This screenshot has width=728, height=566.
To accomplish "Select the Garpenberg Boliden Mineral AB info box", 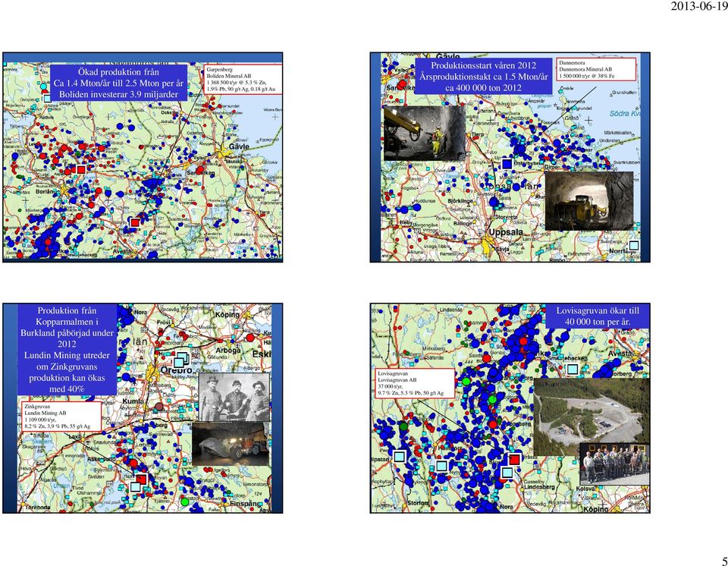I will pos(243,80).
